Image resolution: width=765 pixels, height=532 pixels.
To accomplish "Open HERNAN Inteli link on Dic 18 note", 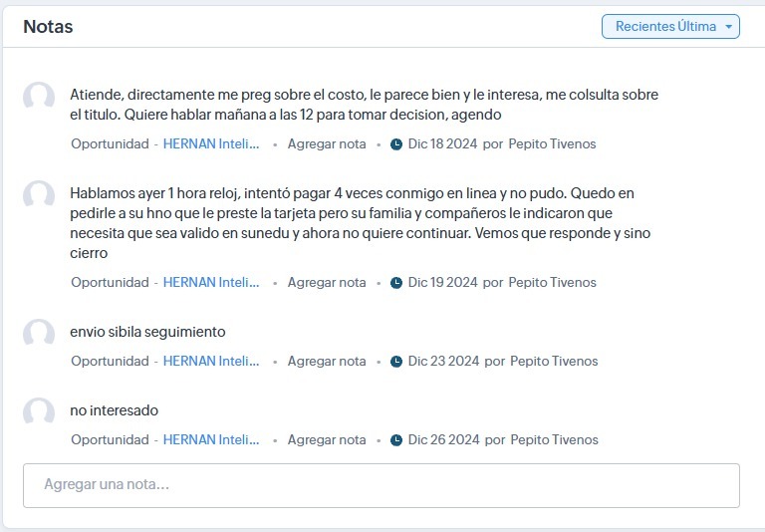I will [x=210, y=144].
